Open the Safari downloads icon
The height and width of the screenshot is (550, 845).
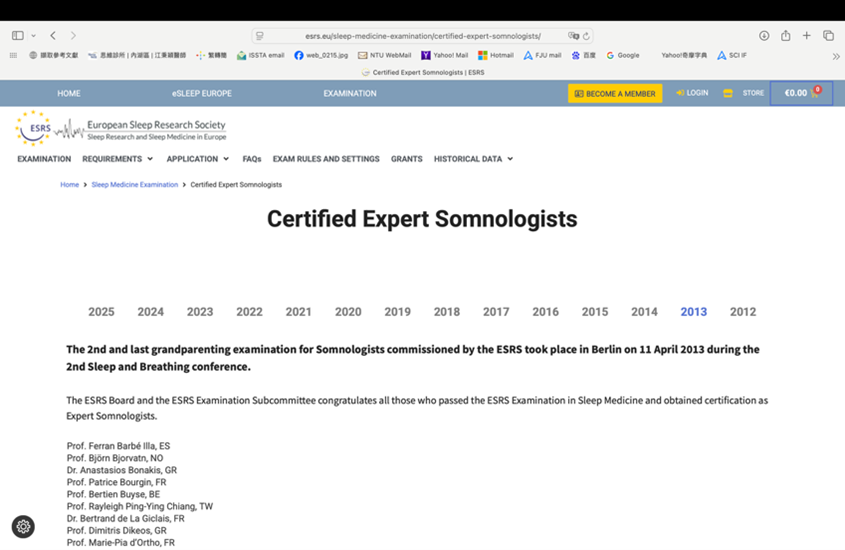click(764, 36)
